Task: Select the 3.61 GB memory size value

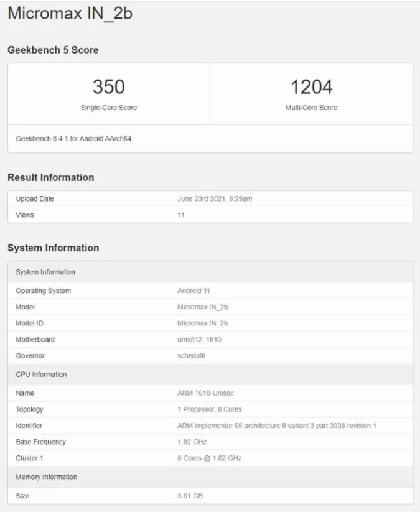Action: pos(190,496)
